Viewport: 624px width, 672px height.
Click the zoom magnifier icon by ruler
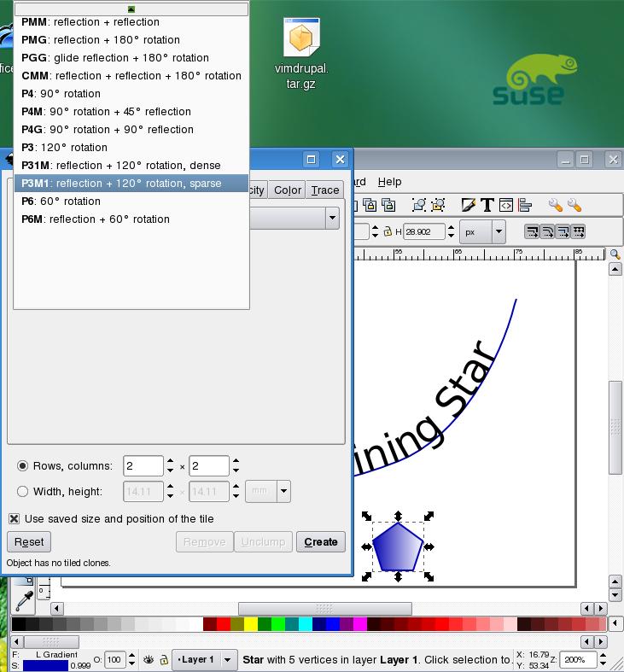click(x=615, y=254)
